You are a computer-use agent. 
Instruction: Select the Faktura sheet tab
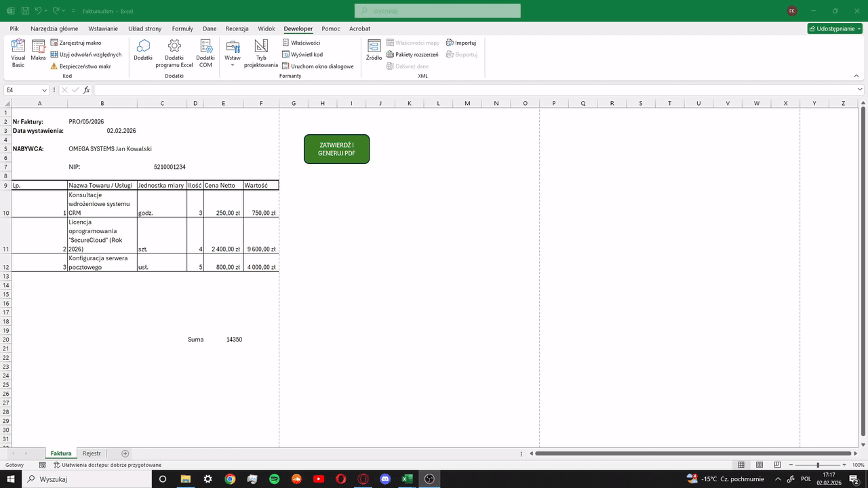(60, 453)
